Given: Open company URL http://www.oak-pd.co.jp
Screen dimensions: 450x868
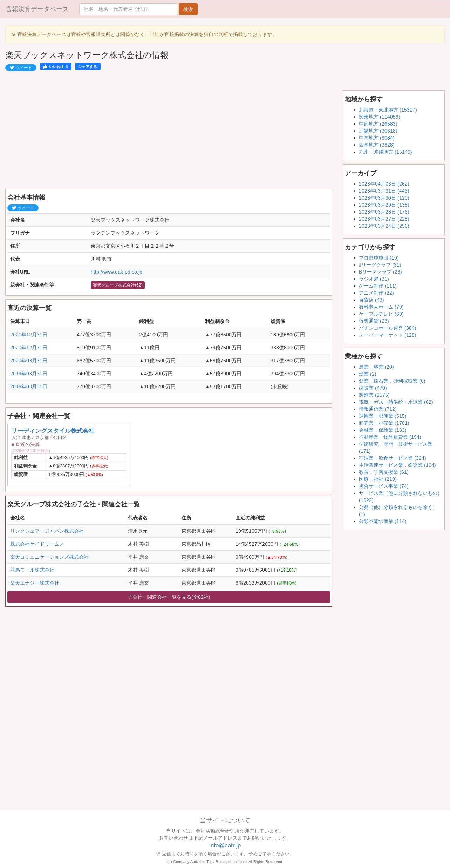Looking at the screenshot, I should [116, 272].
